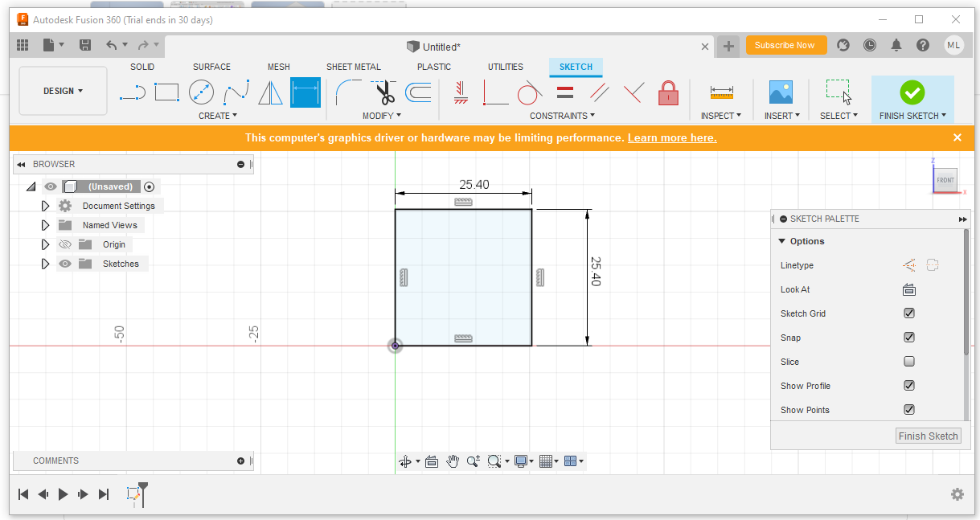
Task: Toggle visibility of the Origin folder
Action: [65, 244]
